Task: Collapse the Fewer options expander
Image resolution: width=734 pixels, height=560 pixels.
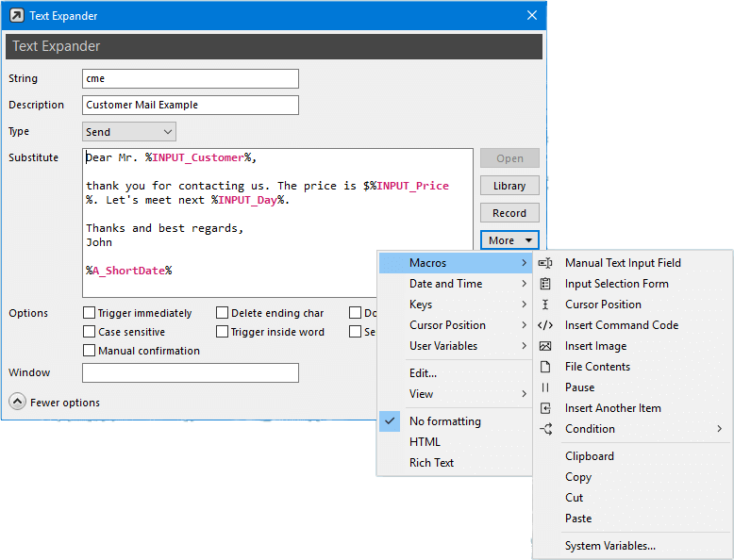Action: [x=17, y=402]
